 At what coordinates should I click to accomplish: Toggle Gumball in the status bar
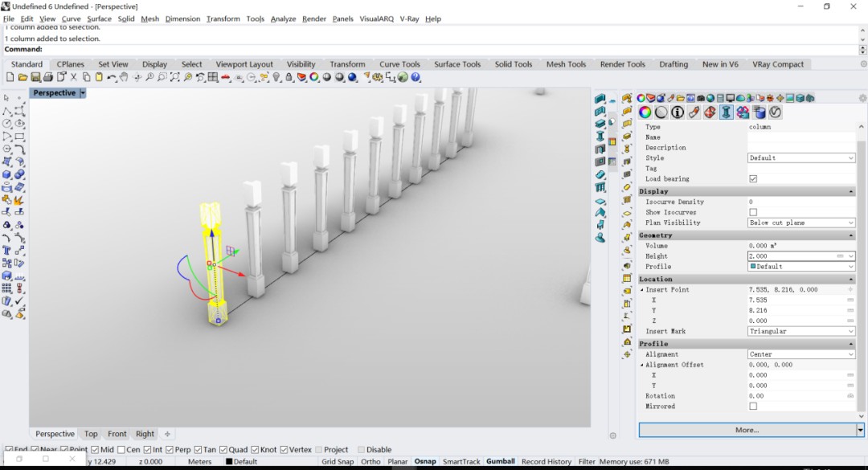point(500,461)
